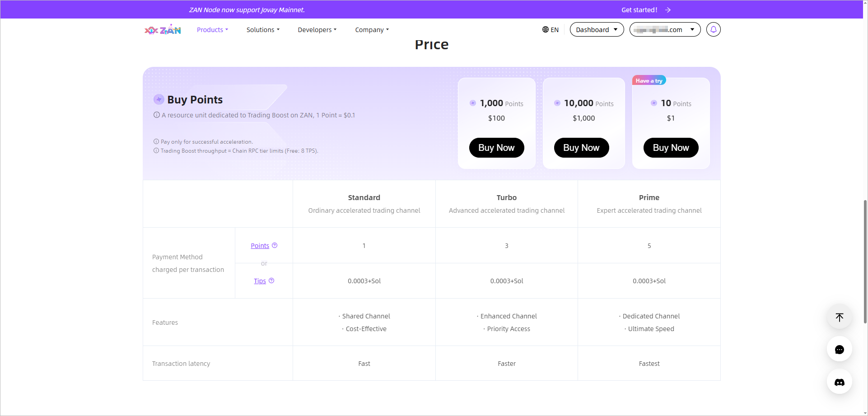Click the Faster latency cell

[506, 364]
